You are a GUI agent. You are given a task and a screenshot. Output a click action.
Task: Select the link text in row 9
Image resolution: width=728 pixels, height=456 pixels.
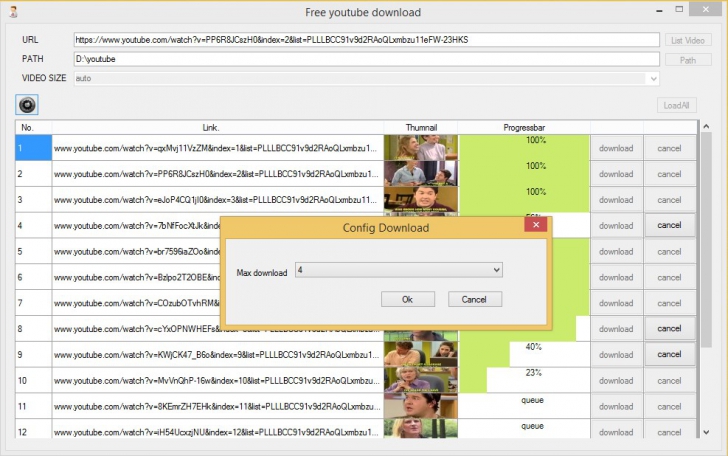click(x=216, y=355)
